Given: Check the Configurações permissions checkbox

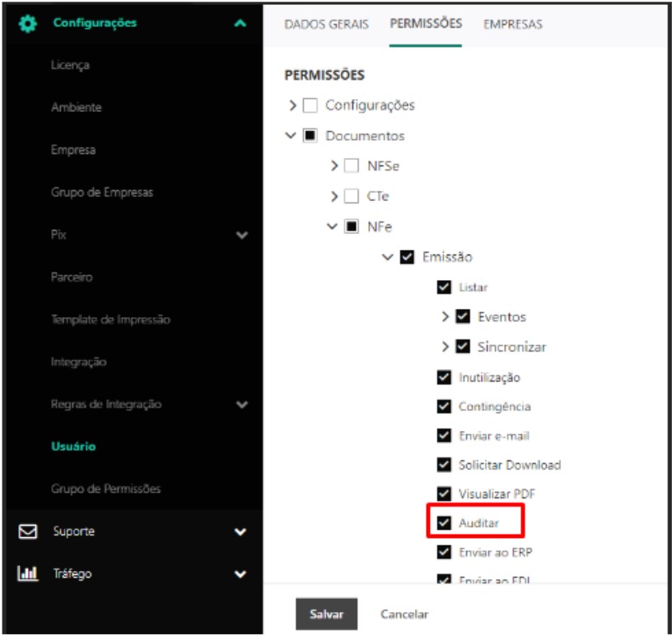Looking at the screenshot, I should [310, 106].
